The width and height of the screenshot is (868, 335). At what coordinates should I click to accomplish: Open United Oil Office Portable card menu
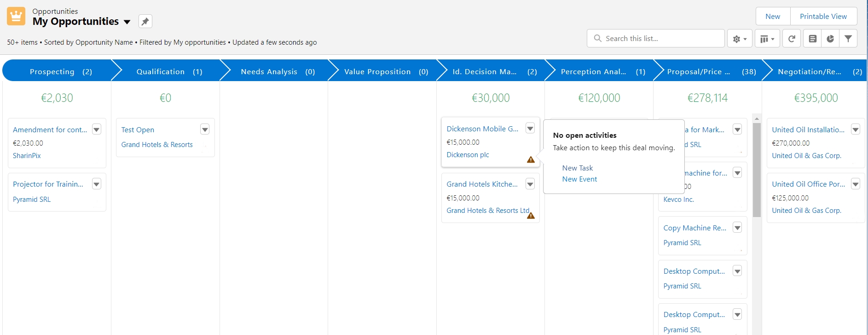pyautogui.click(x=856, y=184)
